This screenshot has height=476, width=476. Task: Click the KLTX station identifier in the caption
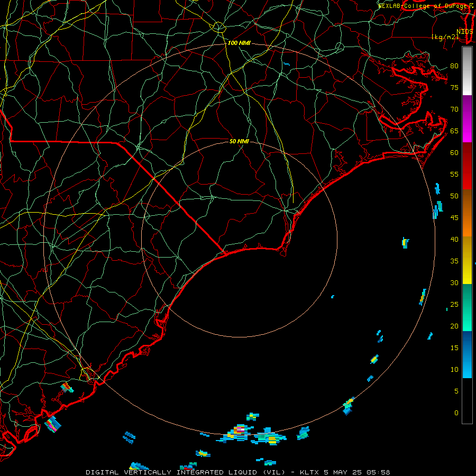pos(309,472)
